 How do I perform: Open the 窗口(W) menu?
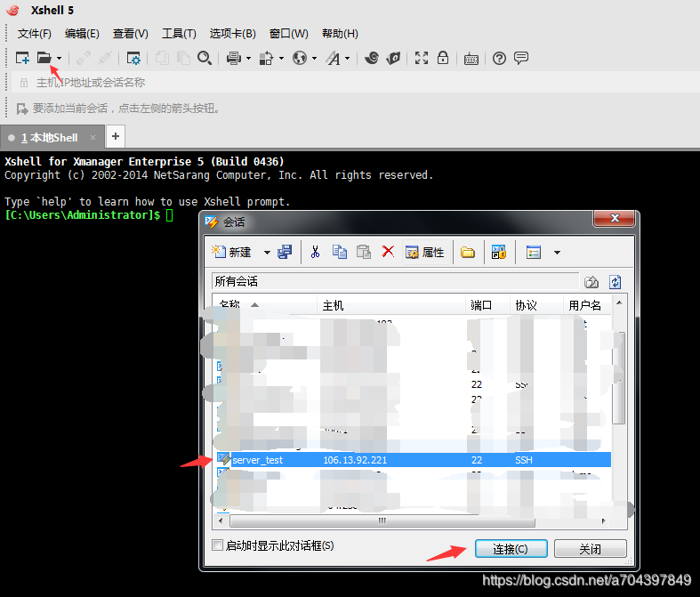[289, 34]
